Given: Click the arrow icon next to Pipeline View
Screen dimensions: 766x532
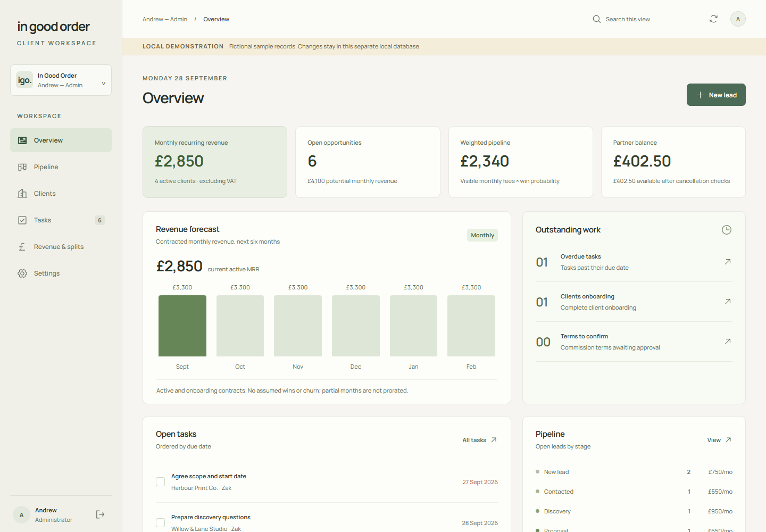Looking at the screenshot, I should click(x=728, y=440).
